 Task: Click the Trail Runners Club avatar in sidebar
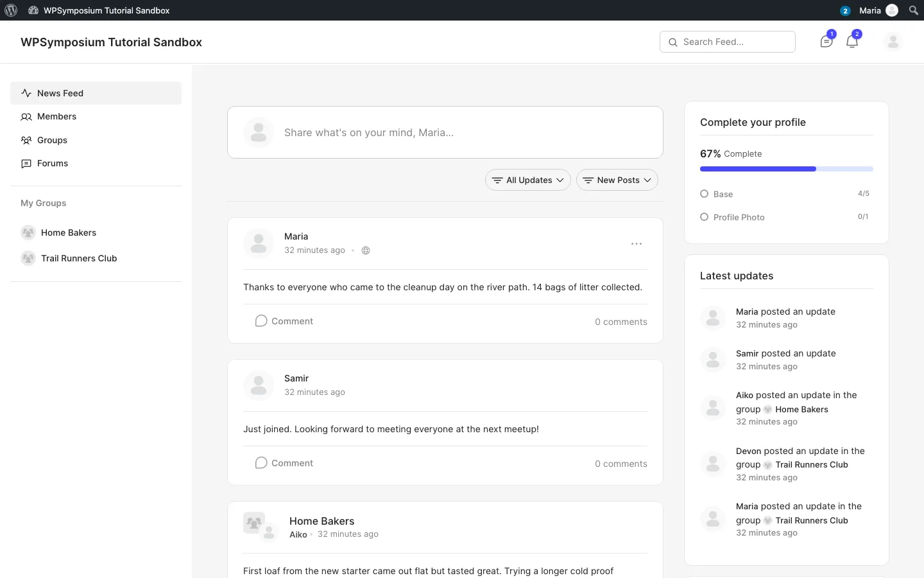click(28, 258)
